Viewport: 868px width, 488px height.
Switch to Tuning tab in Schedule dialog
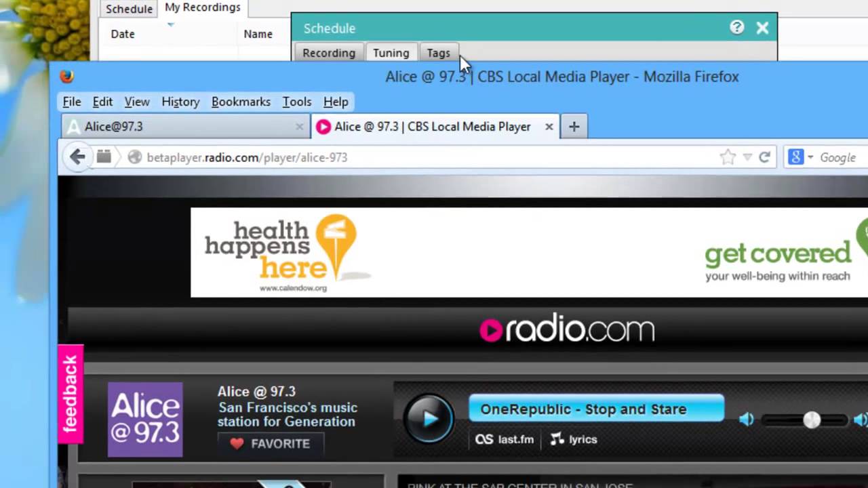[x=391, y=53]
